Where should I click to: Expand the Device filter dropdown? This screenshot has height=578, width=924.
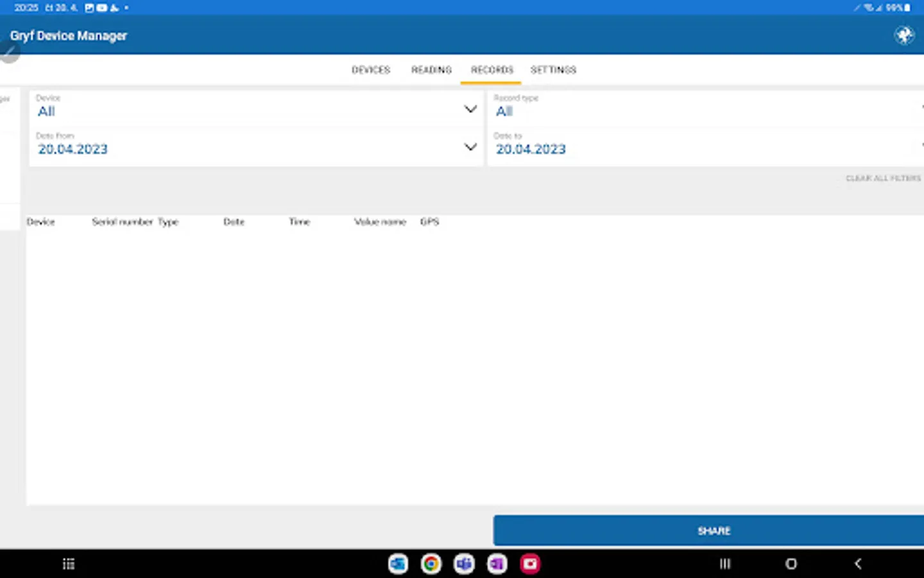(x=256, y=109)
